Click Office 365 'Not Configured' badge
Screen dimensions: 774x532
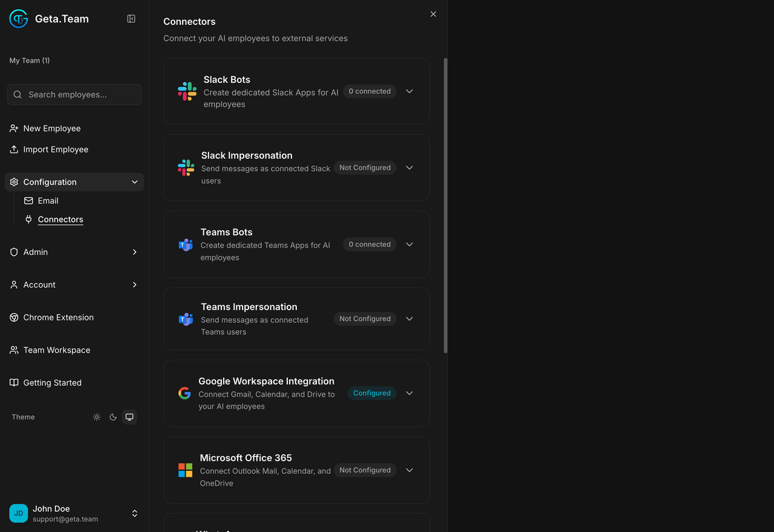pyautogui.click(x=365, y=470)
